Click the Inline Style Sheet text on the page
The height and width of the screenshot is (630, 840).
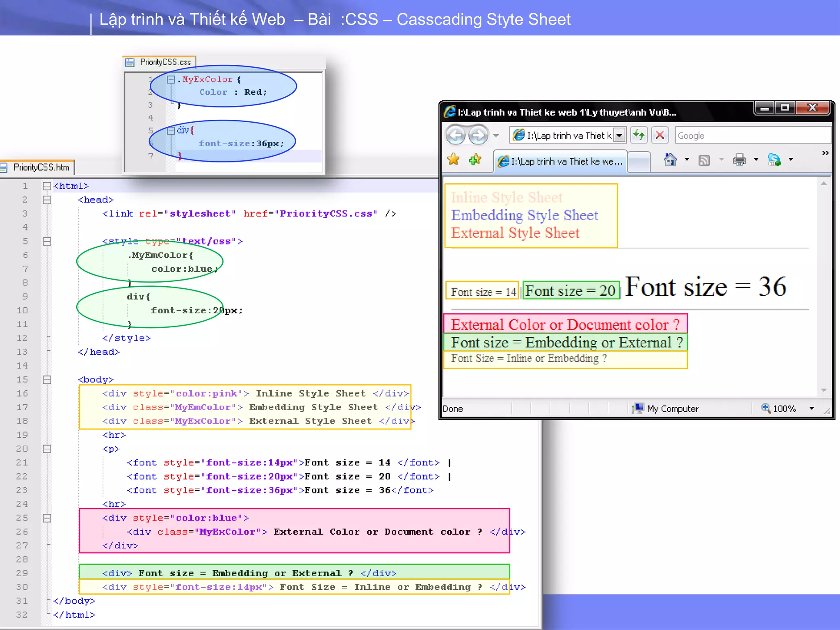click(507, 198)
